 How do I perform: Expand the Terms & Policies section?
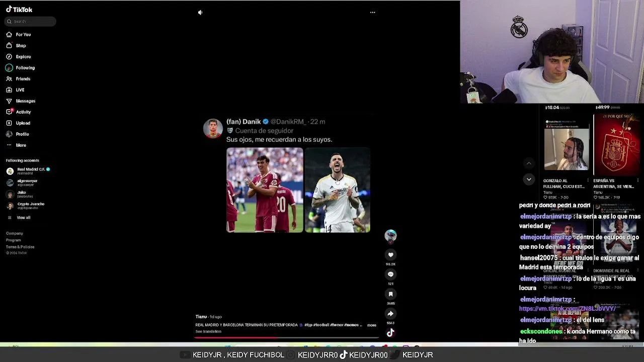(20, 247)
